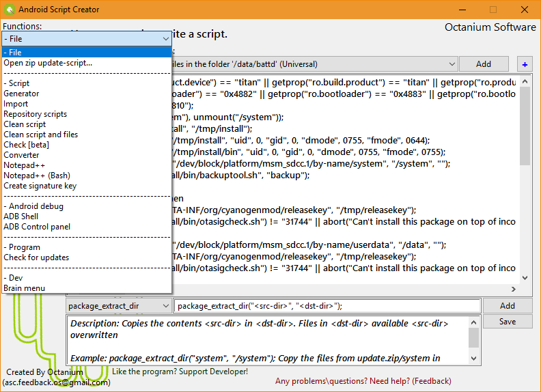This screenshot has width=541, height=392.
Task: Click the package_extract_dir command input field
Action: [327, 306]
